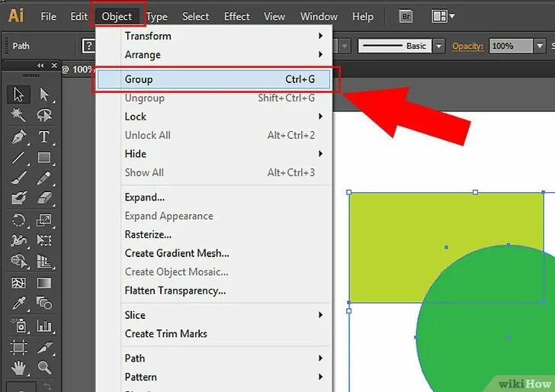555x392 pixels.
Task: Open the View menu
Action: click(274, 16)
